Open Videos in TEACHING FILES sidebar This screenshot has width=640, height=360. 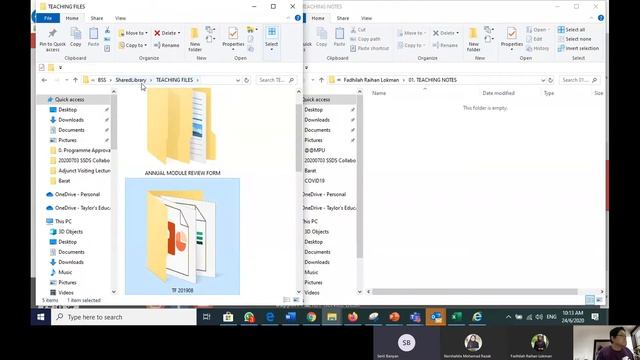(66, 293)
